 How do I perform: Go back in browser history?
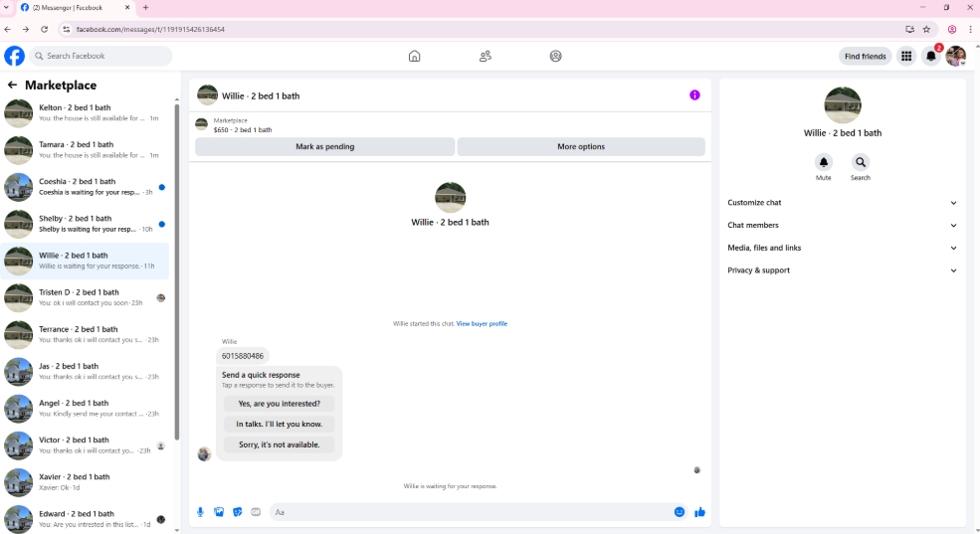[x=8, y=30]
